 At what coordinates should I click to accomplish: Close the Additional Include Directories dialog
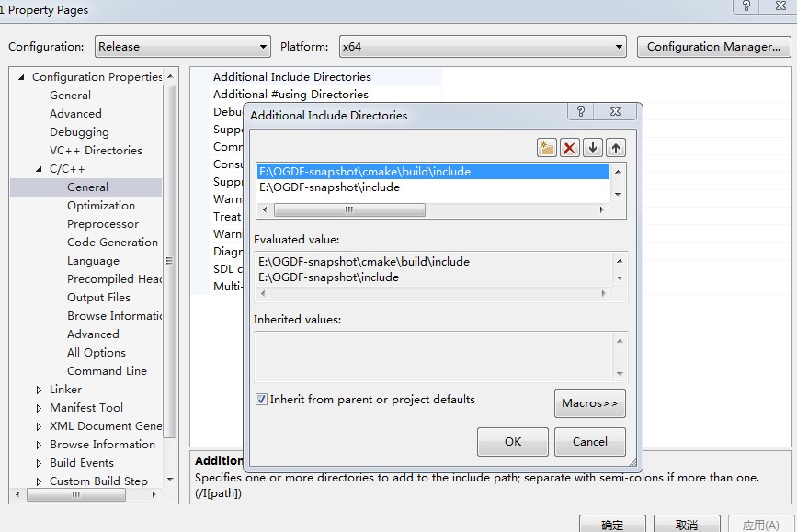[615, 111]
